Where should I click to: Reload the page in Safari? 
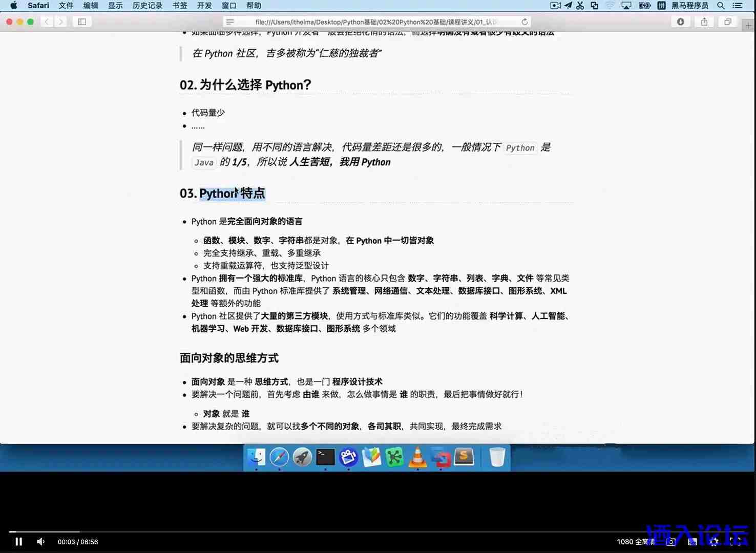tap(524, 22)
